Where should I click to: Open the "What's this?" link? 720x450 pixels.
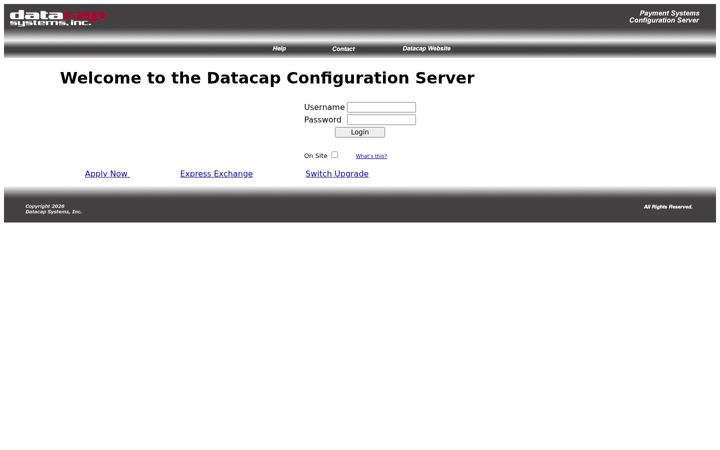click(x=371, y=156)
